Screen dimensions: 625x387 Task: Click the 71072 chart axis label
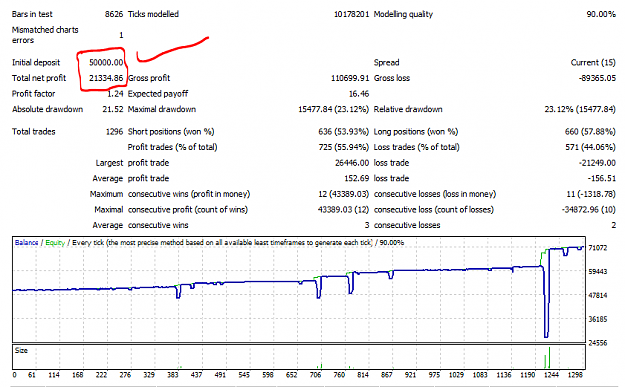pos(597,248)
